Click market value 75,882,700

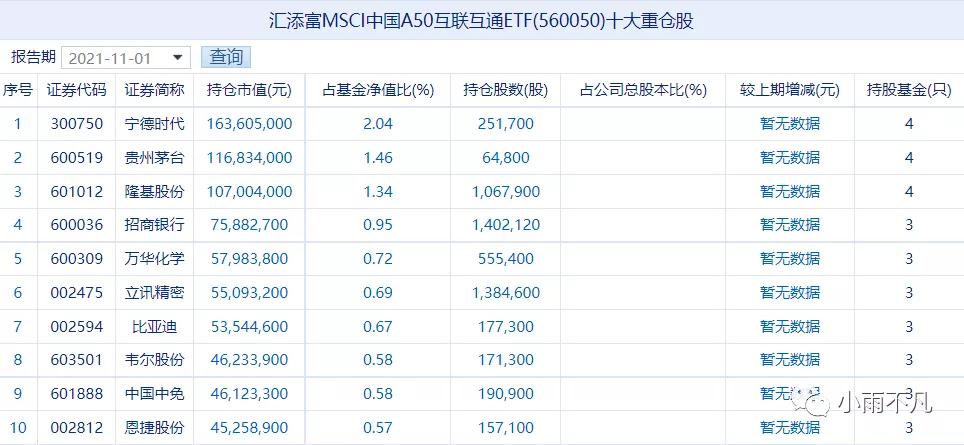[x=250, y=225]
